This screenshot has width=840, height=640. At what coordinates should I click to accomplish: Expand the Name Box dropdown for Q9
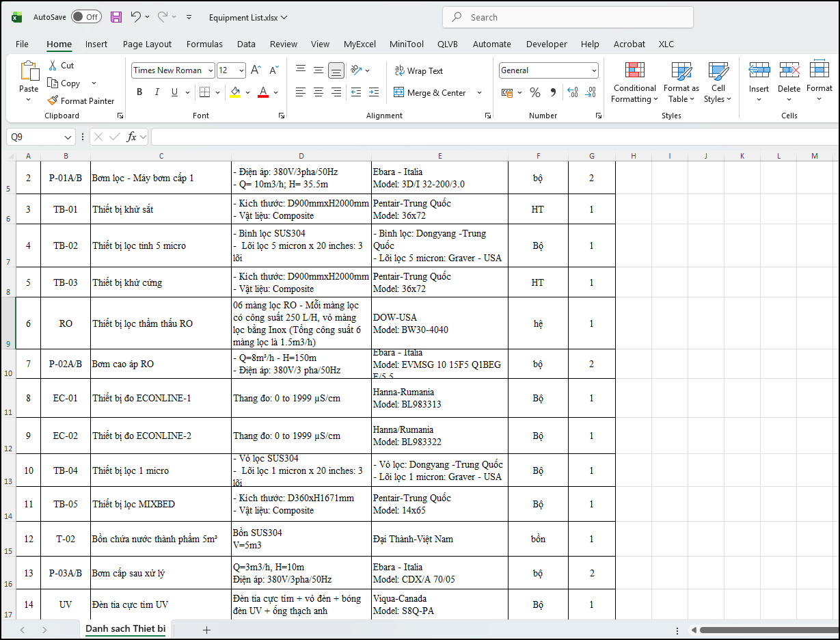[x=68, y=137]
